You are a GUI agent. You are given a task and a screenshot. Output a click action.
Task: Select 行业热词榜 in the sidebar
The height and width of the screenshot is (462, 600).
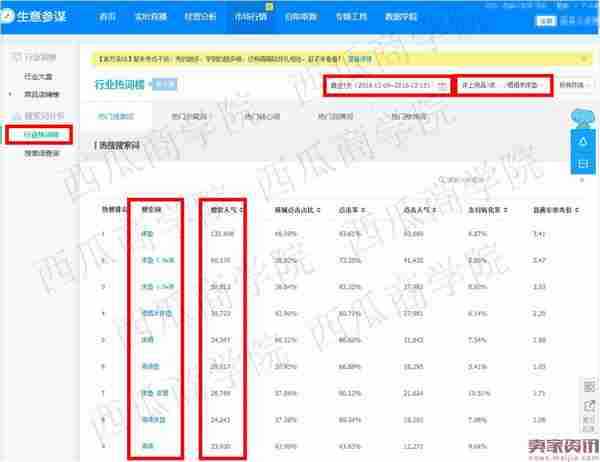click(x=41, y=134)
